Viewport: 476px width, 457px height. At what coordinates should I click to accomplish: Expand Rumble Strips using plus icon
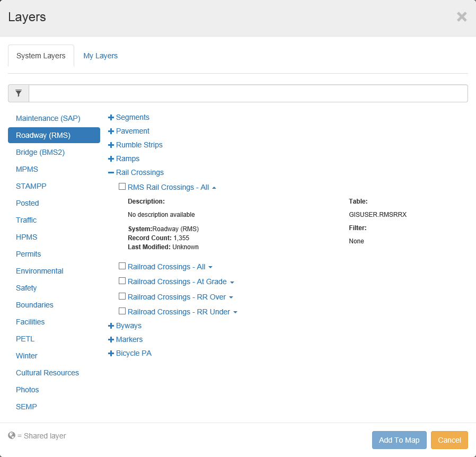coord(111,145)
